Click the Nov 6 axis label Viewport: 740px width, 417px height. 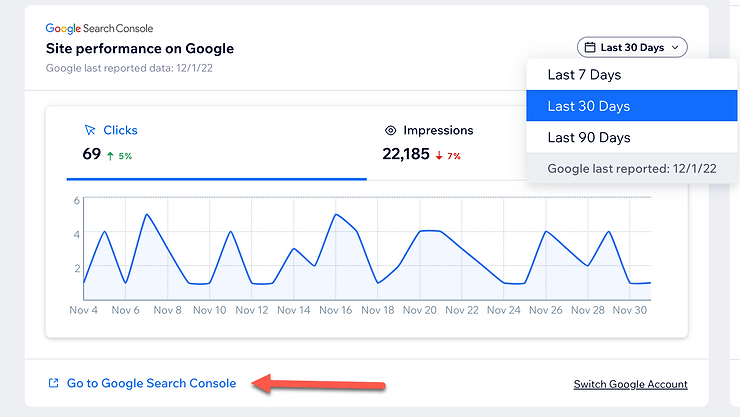coord(126,310)
